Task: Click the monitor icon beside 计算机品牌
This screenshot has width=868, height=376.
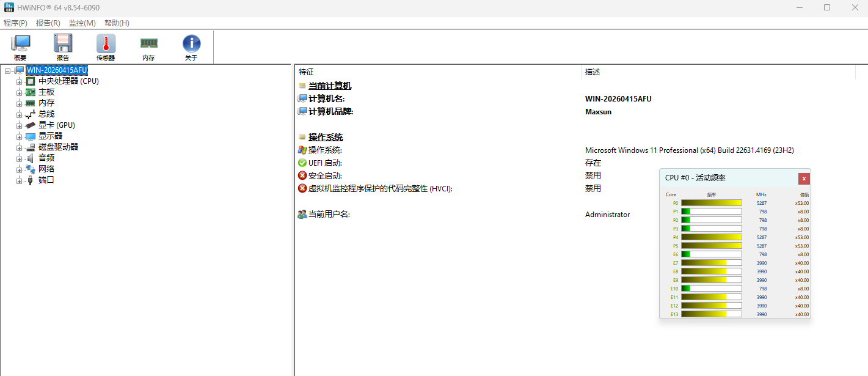Action: [x=302, y=111]
